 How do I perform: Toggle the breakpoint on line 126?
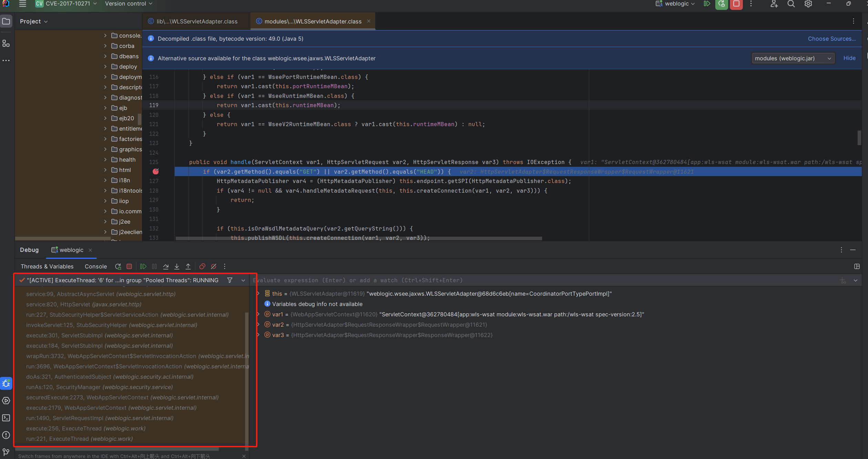[x=156, y=171]
